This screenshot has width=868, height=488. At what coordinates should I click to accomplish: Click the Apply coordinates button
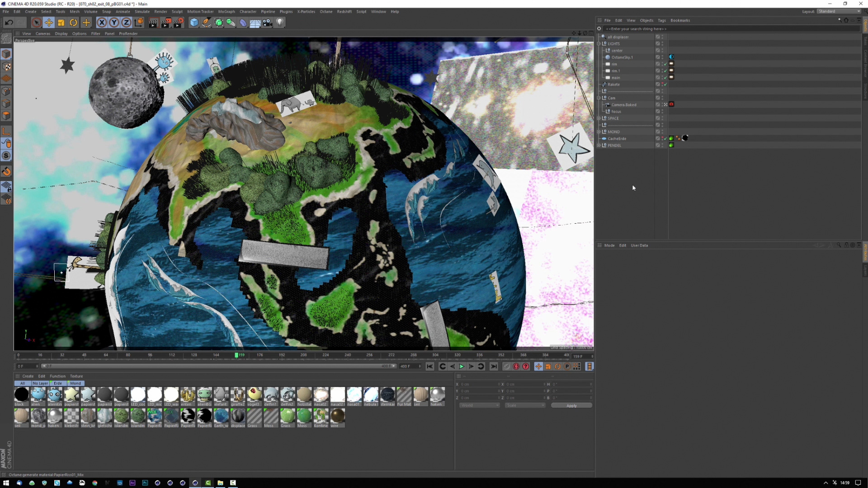571,405
